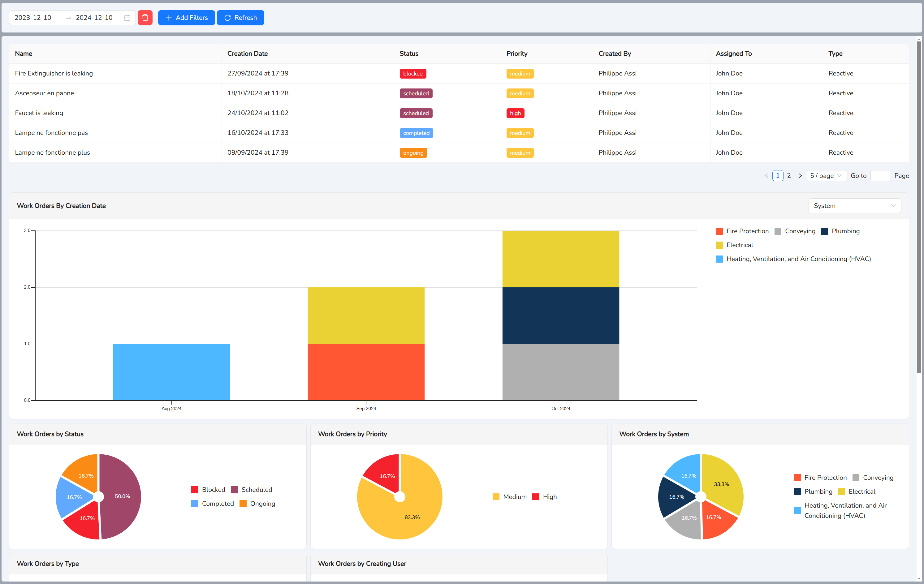Viewport: 924px width, 584px height.
Task: Click the completed status tag
Action: coord(416,133)
